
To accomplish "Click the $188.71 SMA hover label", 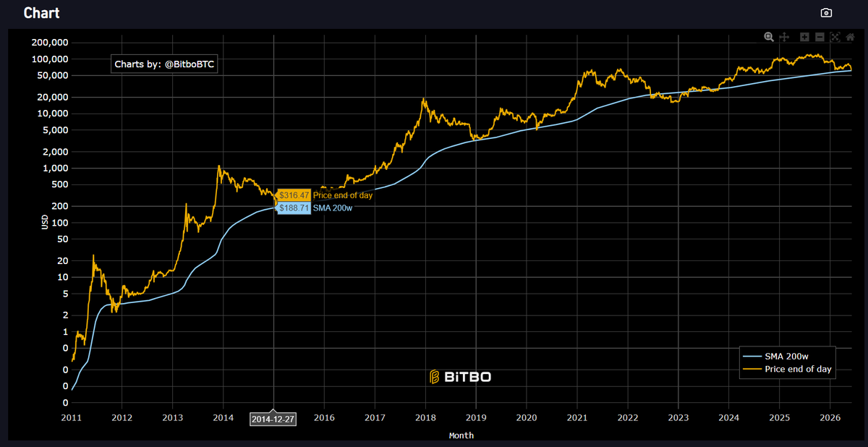I will coord(294,208).
